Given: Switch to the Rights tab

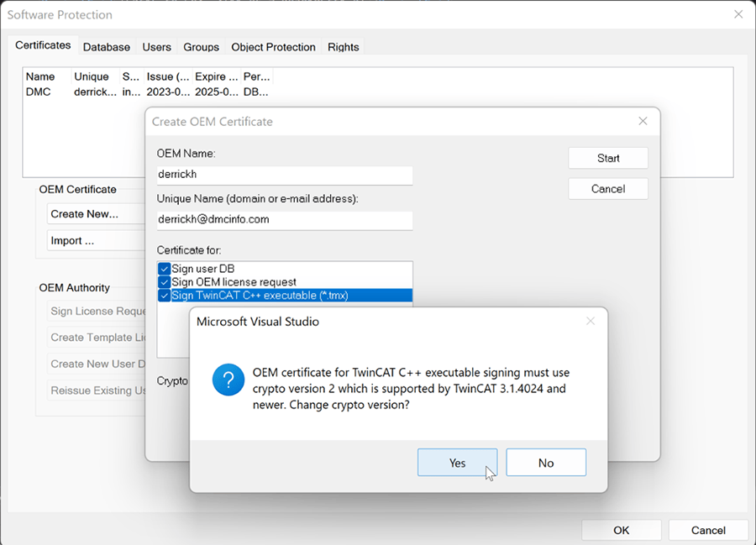Looking at the screenshot, I should (344, 47).
